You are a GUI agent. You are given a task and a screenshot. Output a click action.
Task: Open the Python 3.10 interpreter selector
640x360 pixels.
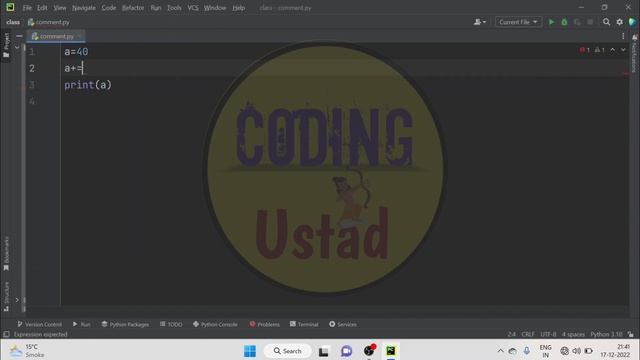click(606, 334)
